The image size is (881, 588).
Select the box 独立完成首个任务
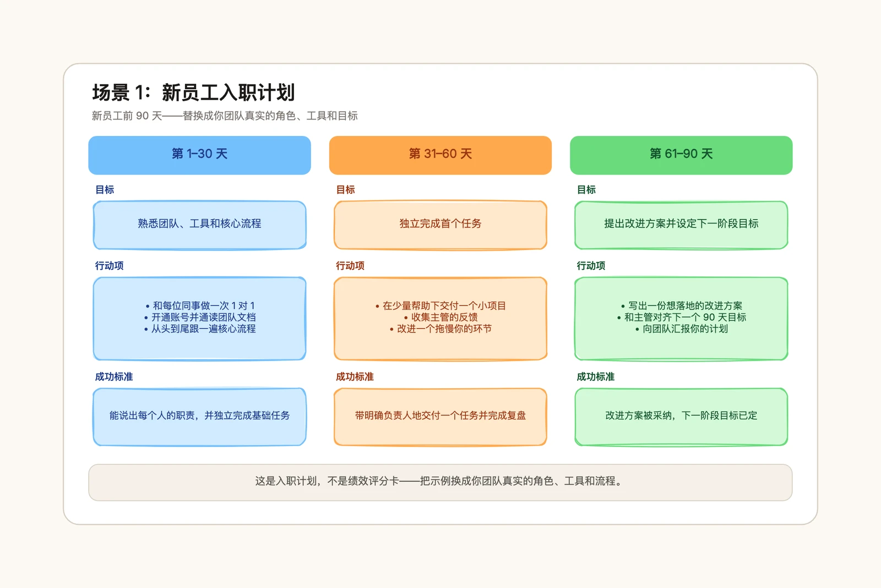[440, 225]
